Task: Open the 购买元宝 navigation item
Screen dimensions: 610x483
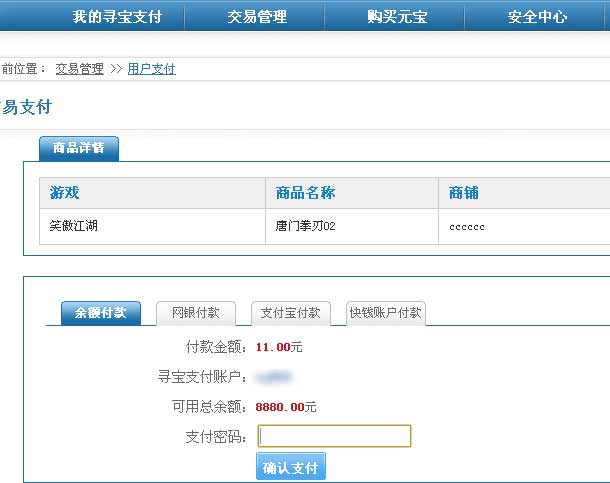Action: pyautogui.click(x=397, y=17)
